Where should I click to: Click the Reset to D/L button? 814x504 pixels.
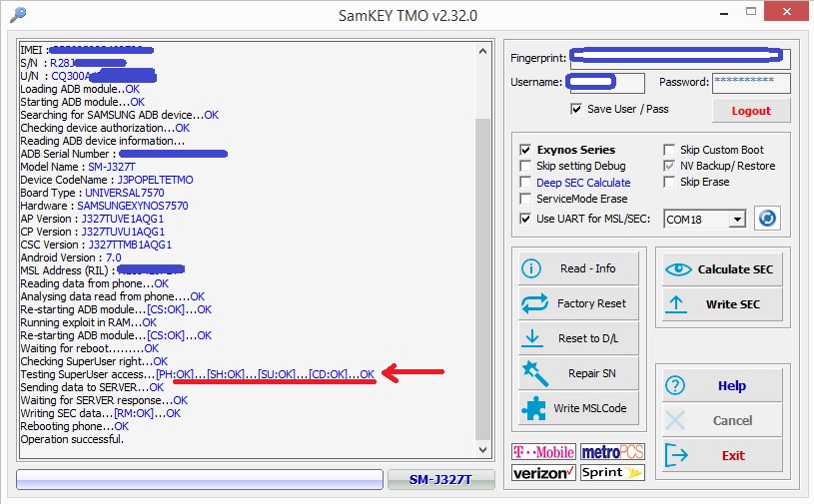[x=578, y=338]
